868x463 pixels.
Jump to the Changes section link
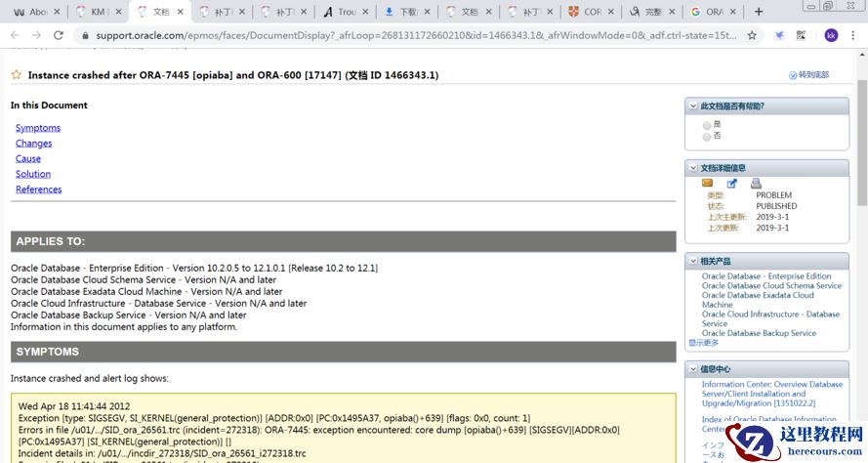(33, 144)
